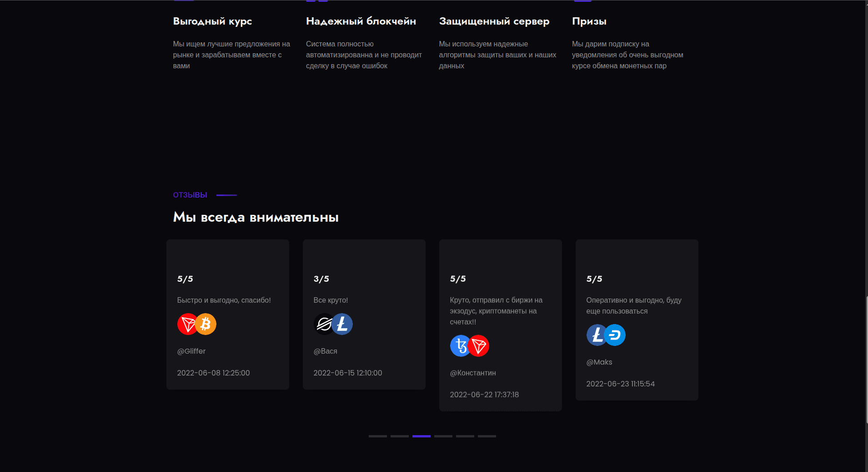
Task: Click the Dash icon in Maks's review
Action: 616,335
